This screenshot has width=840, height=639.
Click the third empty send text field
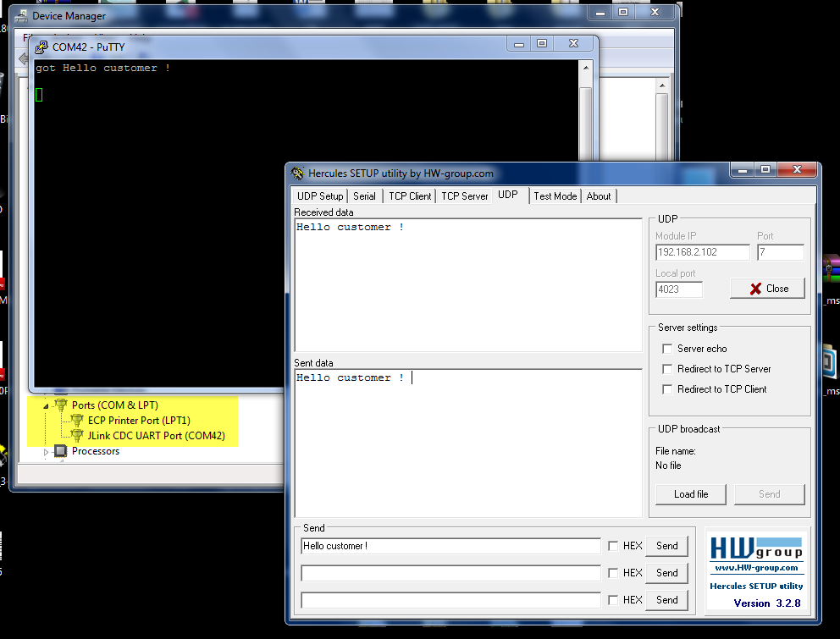click(450, 600)
